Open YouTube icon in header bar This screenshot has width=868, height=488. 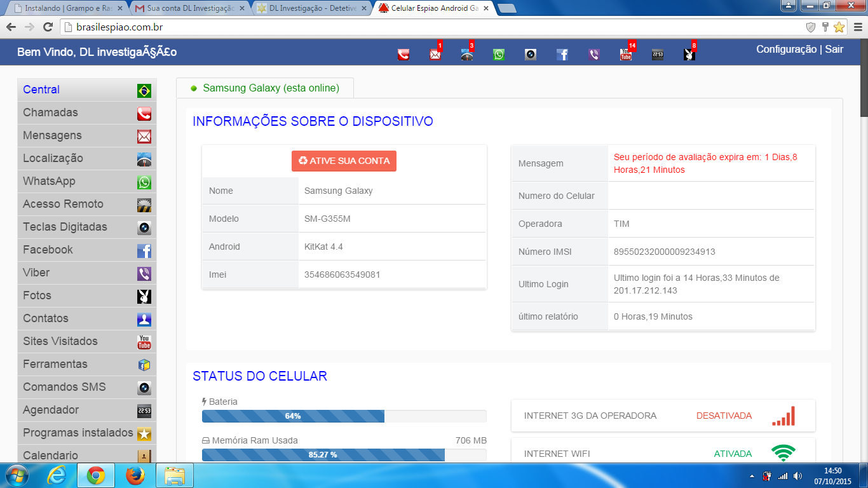click(626, 55)
